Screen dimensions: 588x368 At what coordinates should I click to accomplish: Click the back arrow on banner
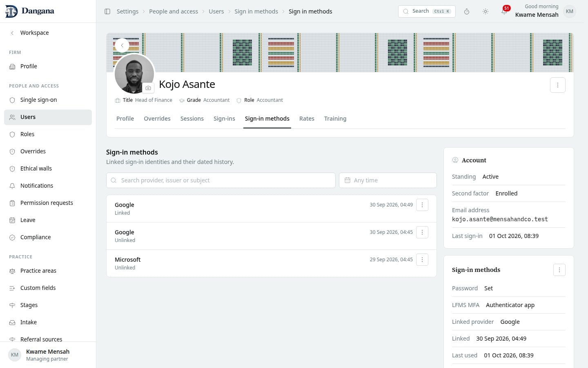click(x=122, y=45)
